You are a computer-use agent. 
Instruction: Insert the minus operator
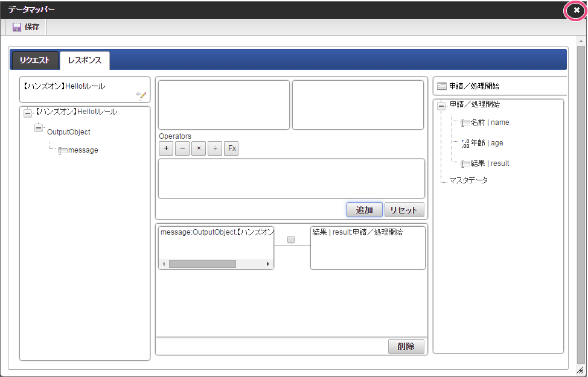pyautogui.click(x=182, y=148)
